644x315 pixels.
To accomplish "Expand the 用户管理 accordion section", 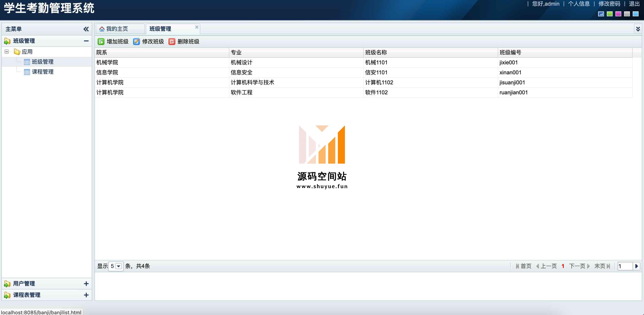I will click(x=86, y=284).
